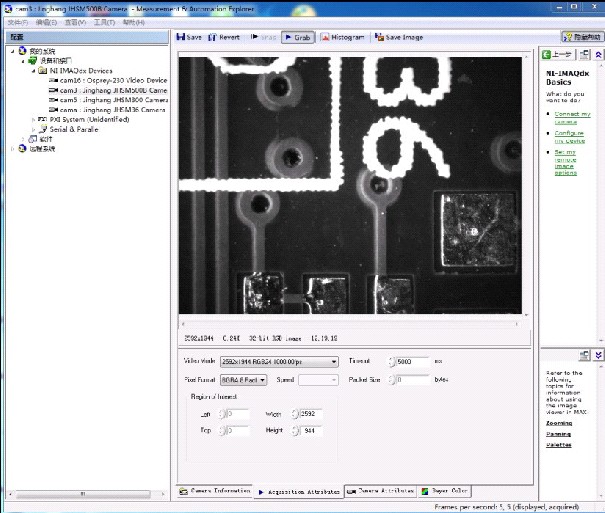
Task: Click the green Back arrow in help
Action: pyautogui.click(x=546, y=54)
